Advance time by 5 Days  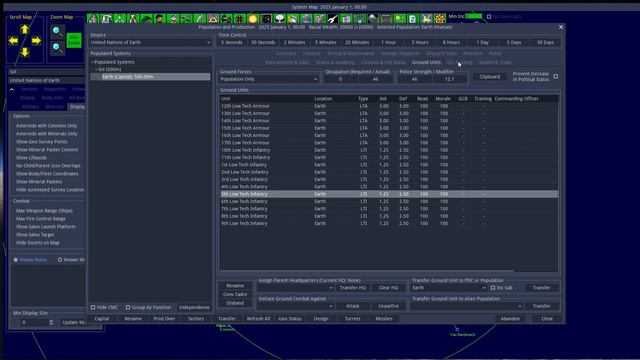514,42
